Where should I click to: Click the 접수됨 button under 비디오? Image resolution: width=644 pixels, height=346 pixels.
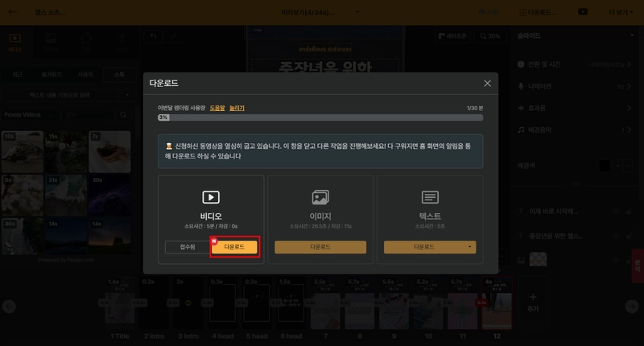click(188, 247)
